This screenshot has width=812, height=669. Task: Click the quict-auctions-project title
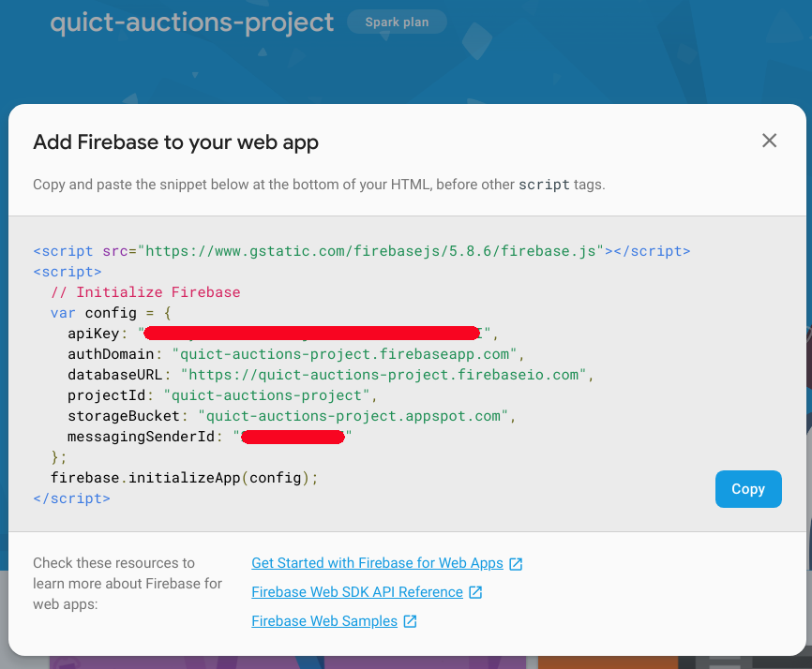[x=191, y=22]
